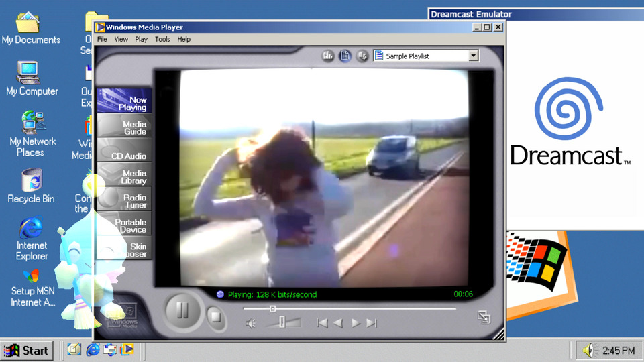The height and width of the screenshot is (362, 644).
Task: Stop playback with the square button
Action: click(x=215, y=317)
